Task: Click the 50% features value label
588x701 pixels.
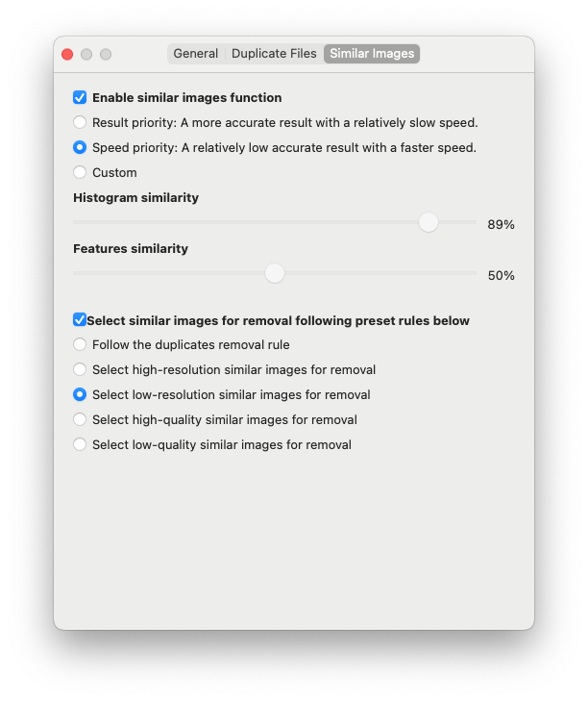Action: pyautogui.click(x=501, y=275)
